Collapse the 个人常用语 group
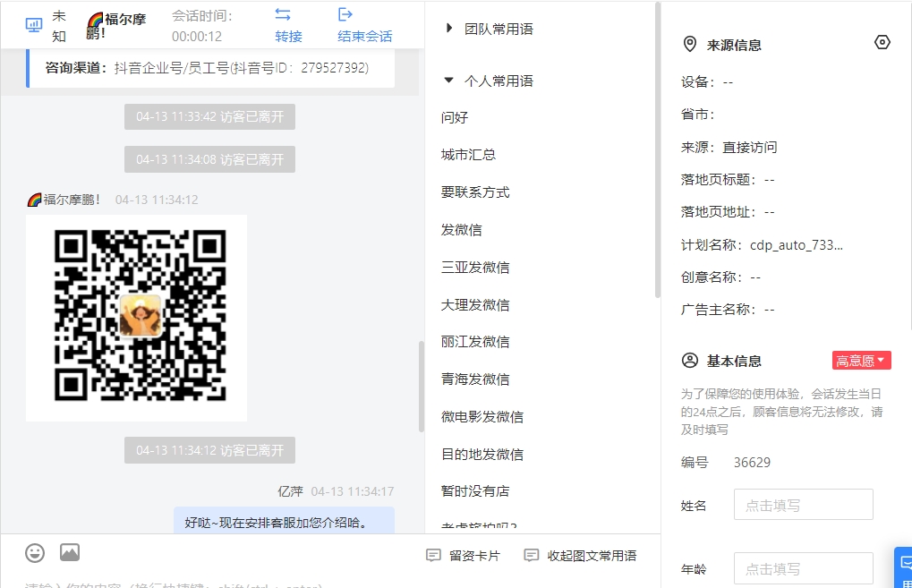The width and height of the screenshot is (912, 588). click(x=490, y=81)
